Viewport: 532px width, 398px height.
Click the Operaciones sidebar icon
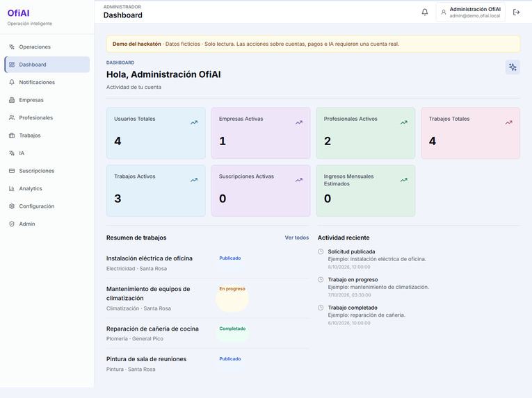tap(12, 47)
